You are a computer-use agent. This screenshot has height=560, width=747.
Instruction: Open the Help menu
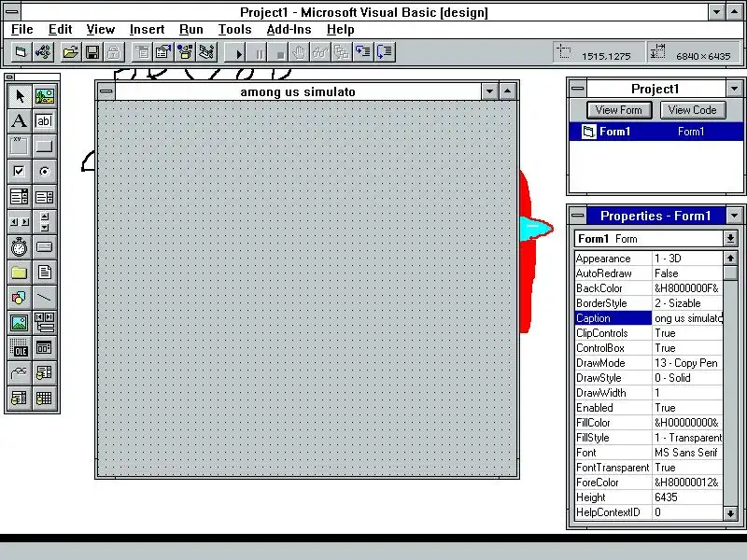point(340,30)
